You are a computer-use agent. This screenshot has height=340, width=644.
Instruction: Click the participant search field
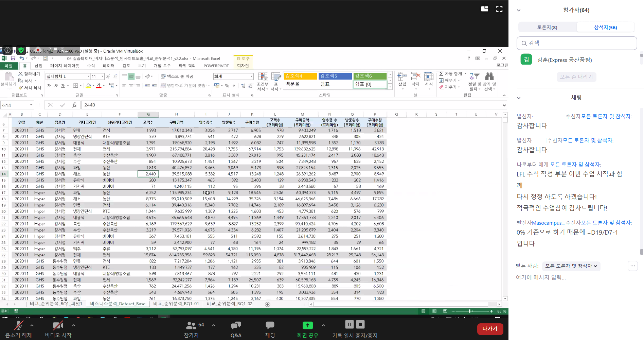pos(577,43)
